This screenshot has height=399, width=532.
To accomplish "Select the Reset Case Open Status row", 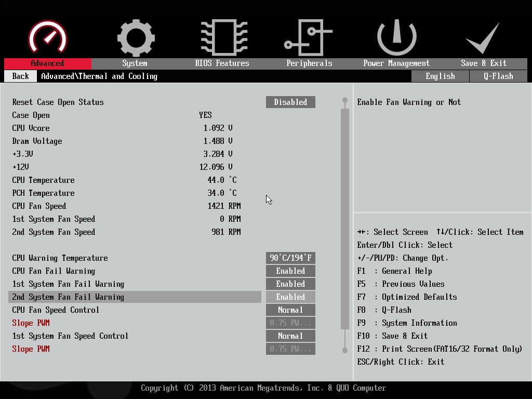I will [58, 102].
